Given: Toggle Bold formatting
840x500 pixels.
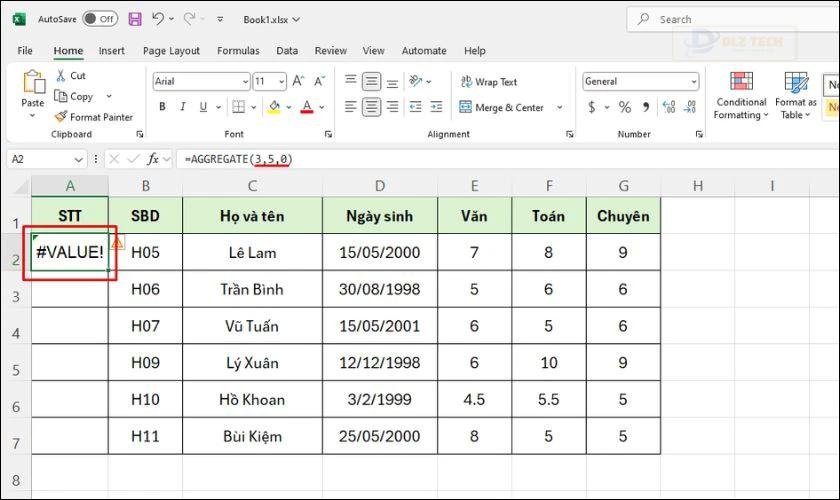Looking at the screenshot, I should pyautogui.click(x=162, y=107).
